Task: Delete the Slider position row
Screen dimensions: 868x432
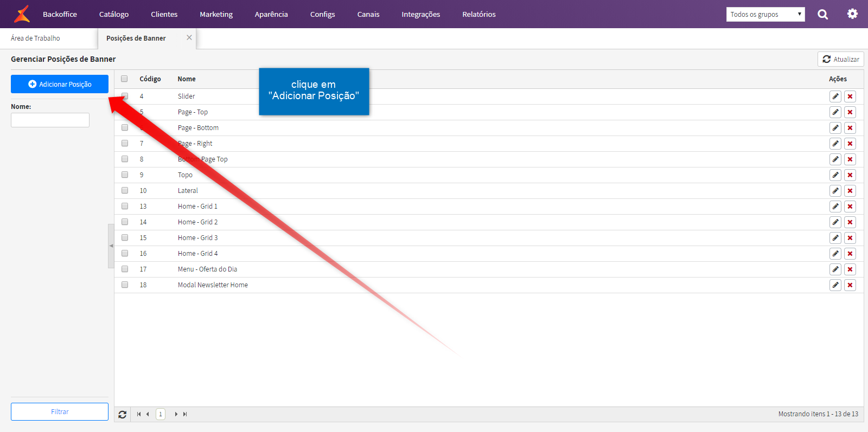Action: click(850, 96)
